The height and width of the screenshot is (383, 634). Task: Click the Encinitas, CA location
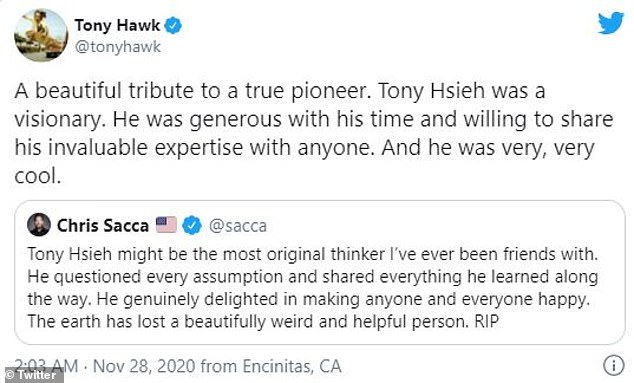tap(292, 366)
